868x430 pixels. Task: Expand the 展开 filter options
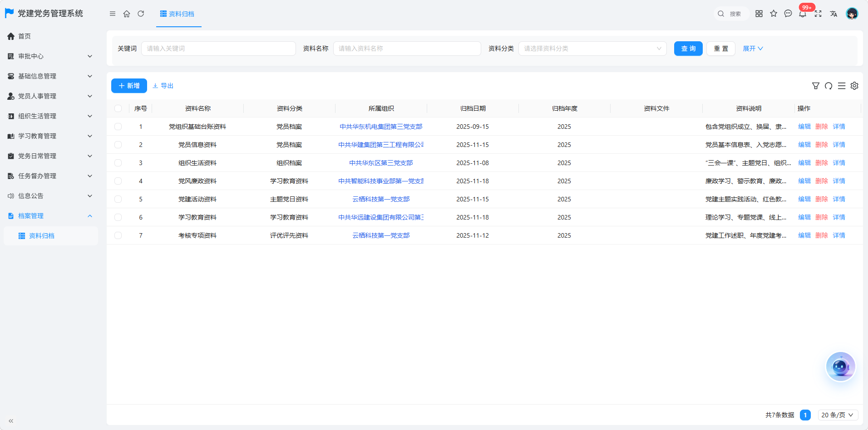click(753, 49)
